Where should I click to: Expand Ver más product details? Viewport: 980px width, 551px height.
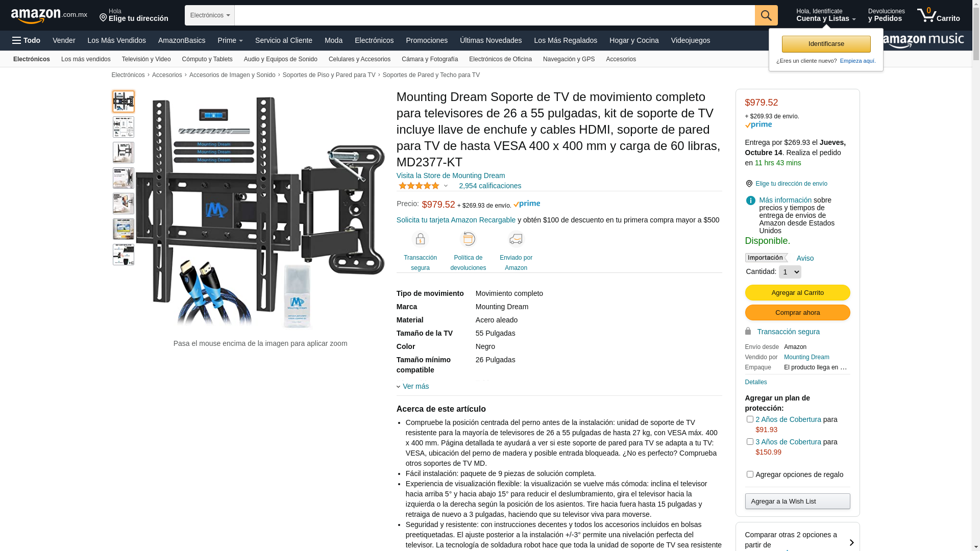point(413,386)
